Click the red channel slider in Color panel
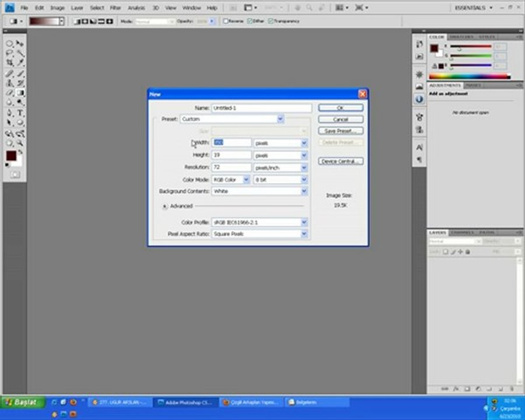The width and height of the screenshot is (525, 420). 470,46
